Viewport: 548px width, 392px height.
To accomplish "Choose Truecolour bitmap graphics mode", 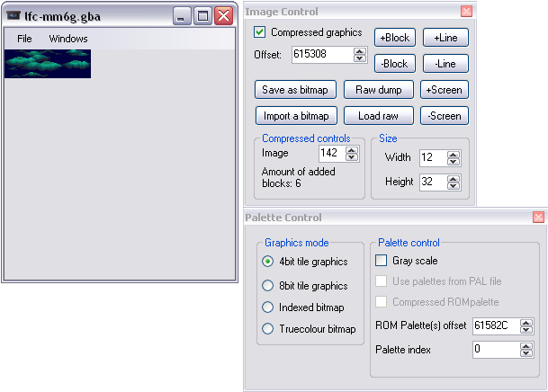I will 268,329.
